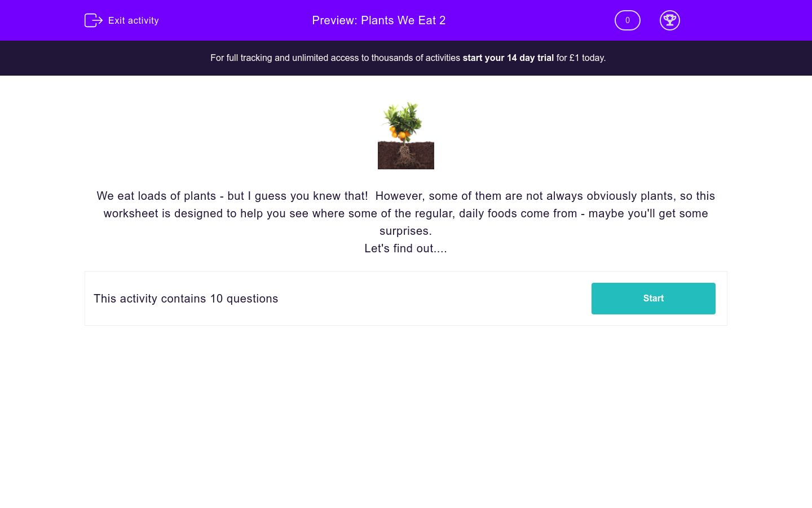Image resolution: width=812 pixels, height=508 pixels.
Task: Click the circular badge around the trophy
Action: point(670,20)
